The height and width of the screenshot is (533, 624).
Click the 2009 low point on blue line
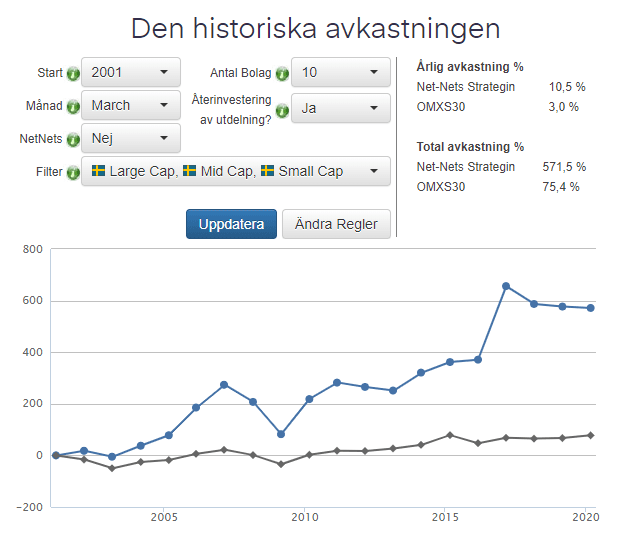coord(281,434)
